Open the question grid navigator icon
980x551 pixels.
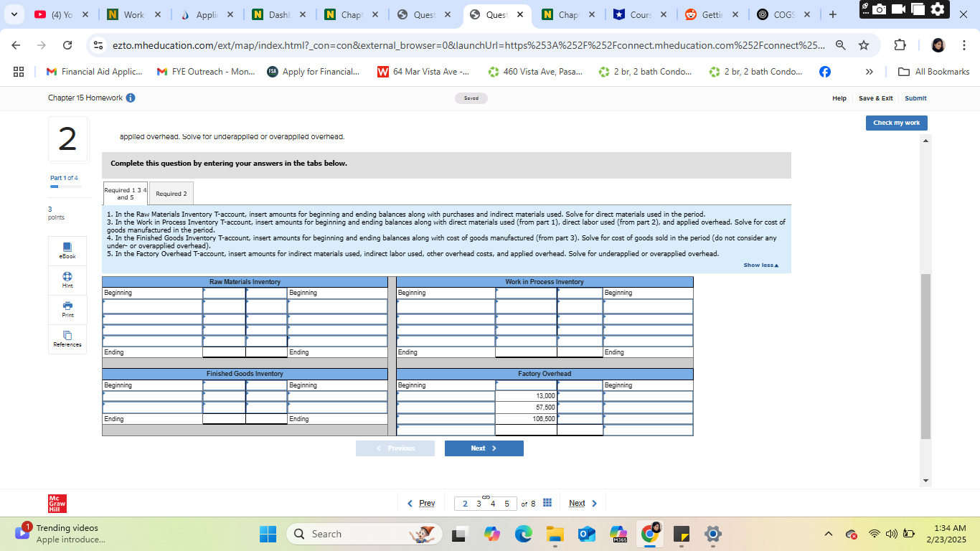coord(547,503)
